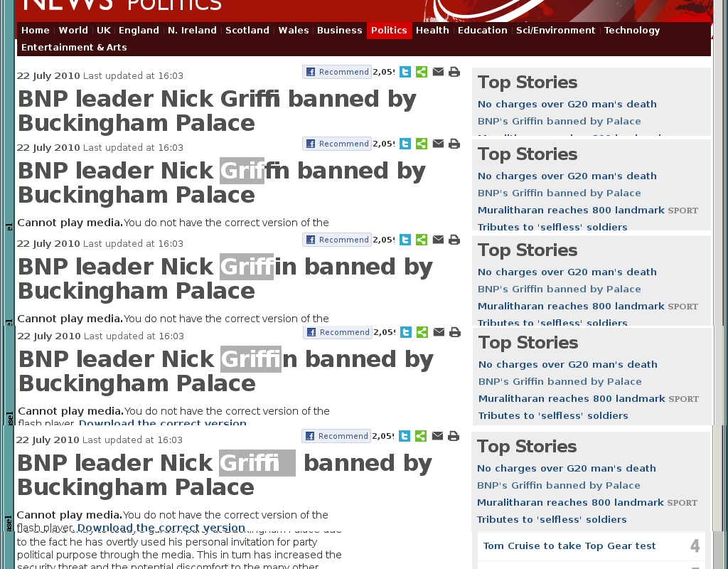The image size is (728, 569).
Task: Open the Technology navigation section
Action: click(631, 30)
